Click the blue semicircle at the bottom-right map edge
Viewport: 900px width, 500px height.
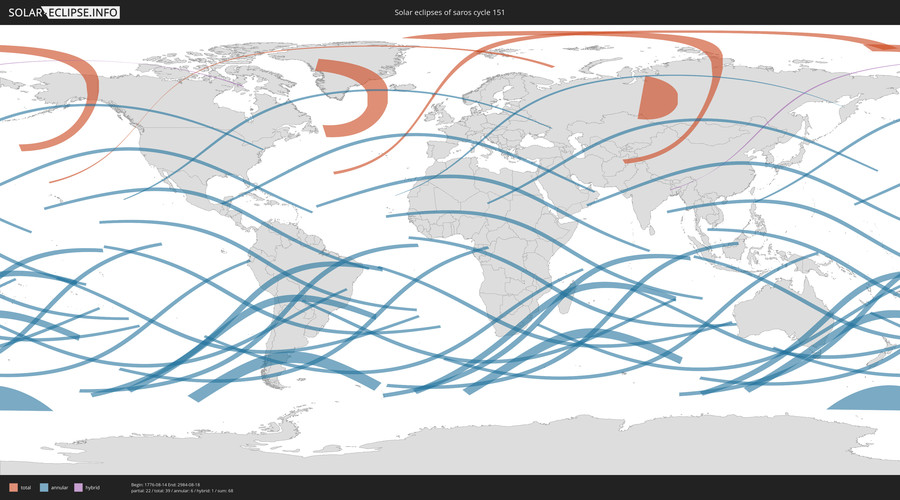tap(867, 398)
